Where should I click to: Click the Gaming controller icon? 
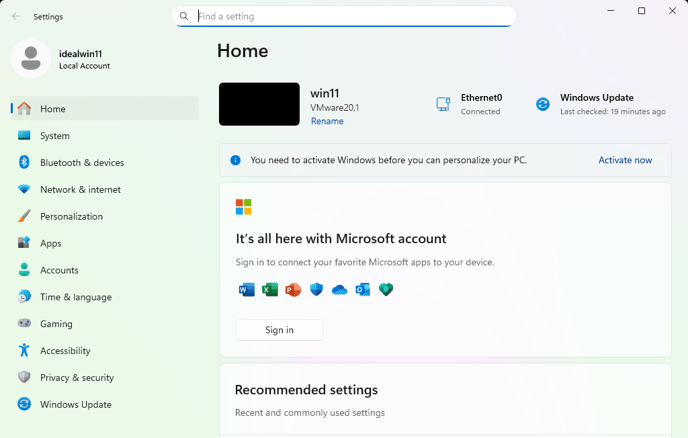coord(24,323)
